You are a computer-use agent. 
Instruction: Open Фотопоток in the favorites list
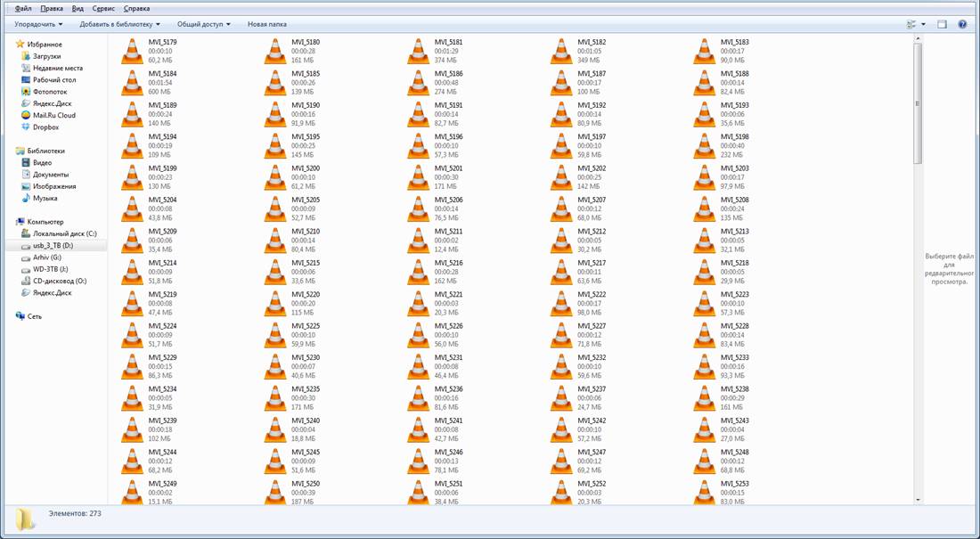click(50, 92)
